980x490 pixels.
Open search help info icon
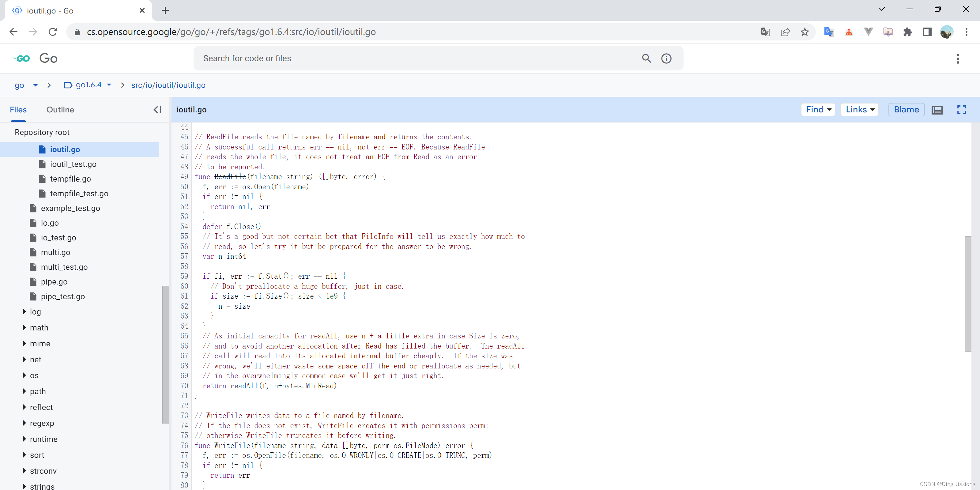666,58
